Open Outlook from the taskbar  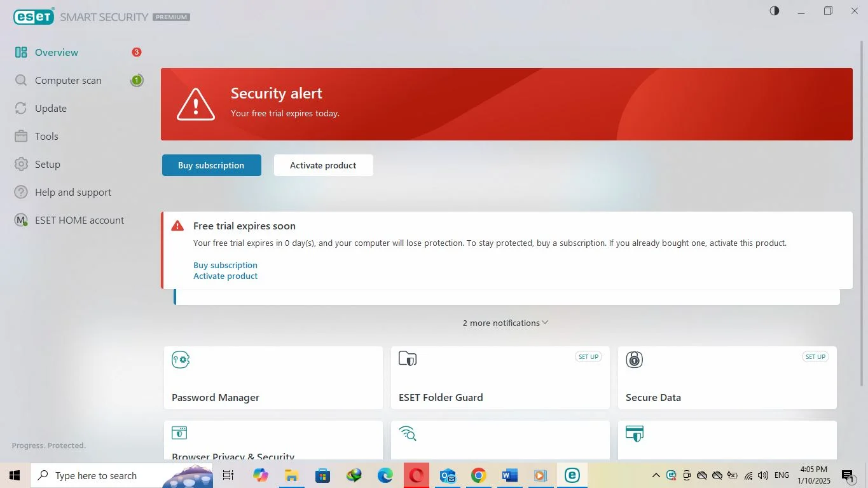click(x=448, y=475)
